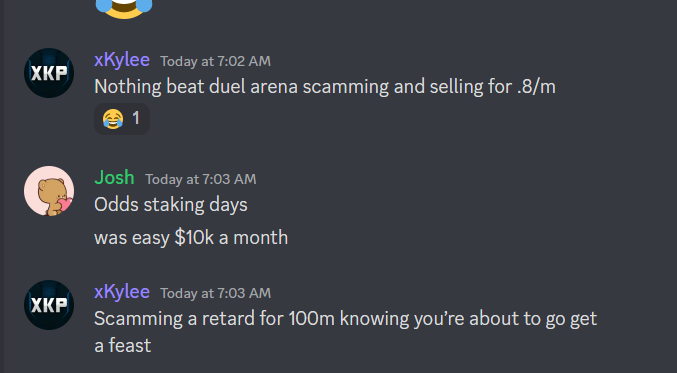The height and width of the screenshot is (373, 677).
Task: Click the left edge channel divider bar
Action: tap(2, 186)
